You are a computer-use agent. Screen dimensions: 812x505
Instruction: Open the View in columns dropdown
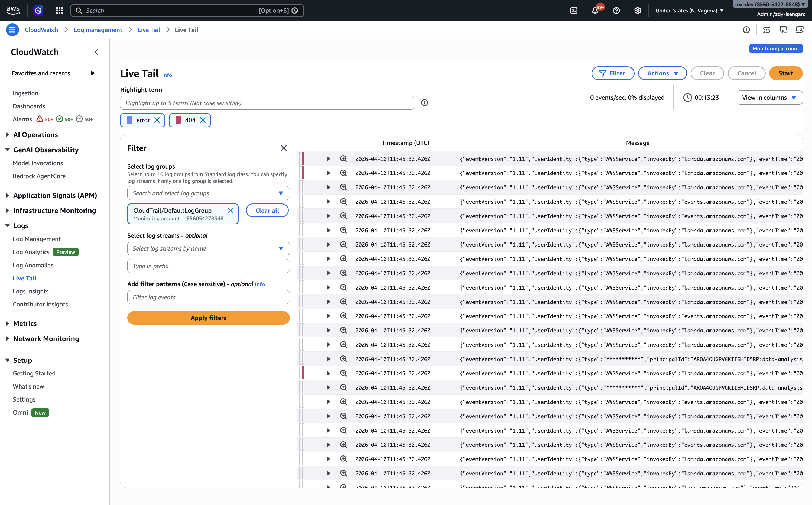coord(769,98)
